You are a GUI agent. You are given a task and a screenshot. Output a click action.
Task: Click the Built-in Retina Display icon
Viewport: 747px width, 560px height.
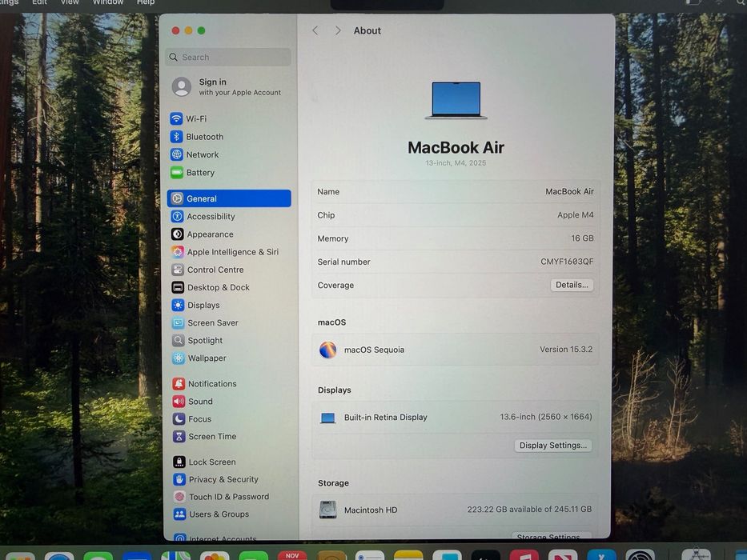click(327, 418)
